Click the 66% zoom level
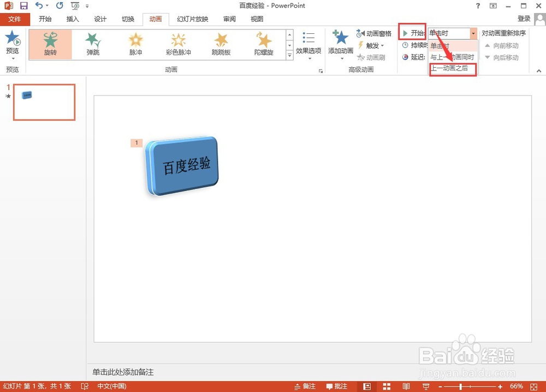 pos(517,387)
